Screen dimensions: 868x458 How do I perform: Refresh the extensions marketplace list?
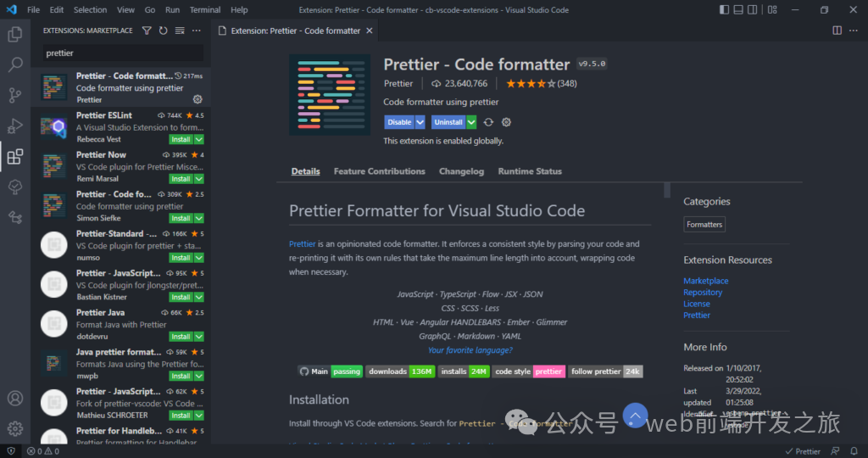pyautogui.click(x=163, y=31)
